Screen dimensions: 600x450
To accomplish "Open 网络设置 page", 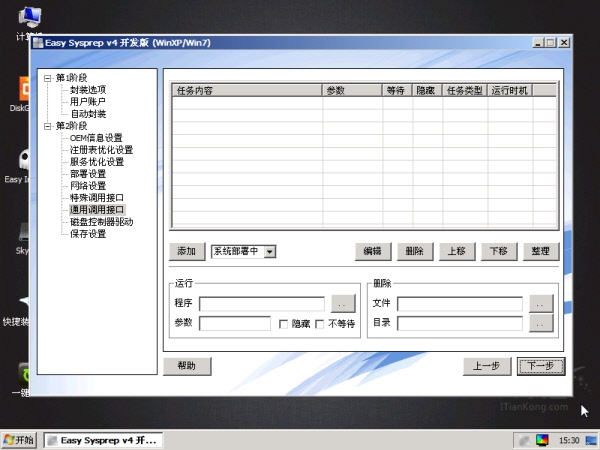I will 88,186.
